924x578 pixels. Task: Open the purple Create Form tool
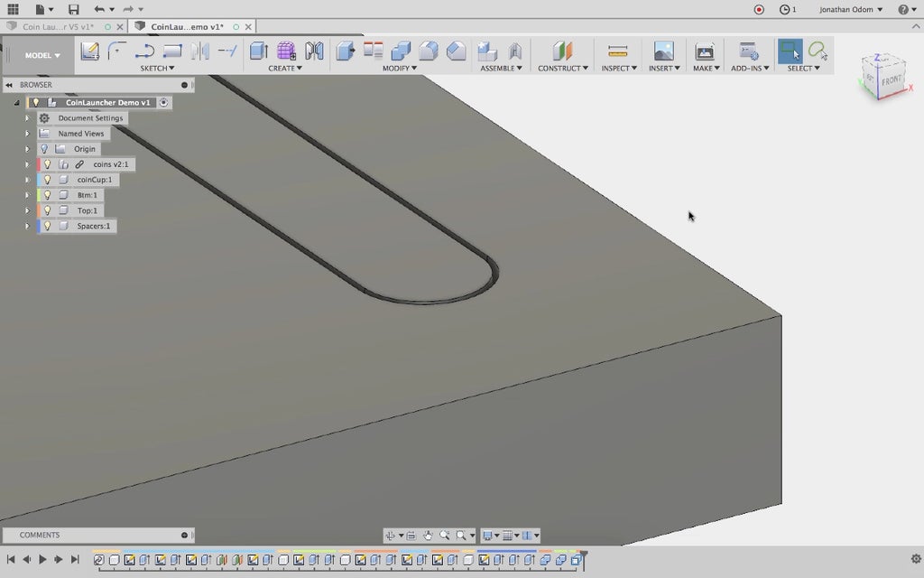pos(286,51)
